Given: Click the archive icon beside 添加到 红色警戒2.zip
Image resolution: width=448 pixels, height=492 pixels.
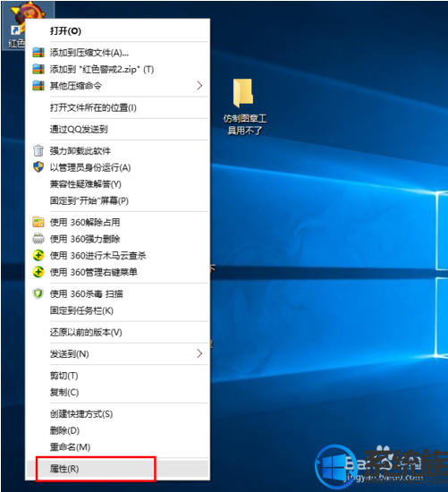Looking at the screenshot, I should pos(38,69).
